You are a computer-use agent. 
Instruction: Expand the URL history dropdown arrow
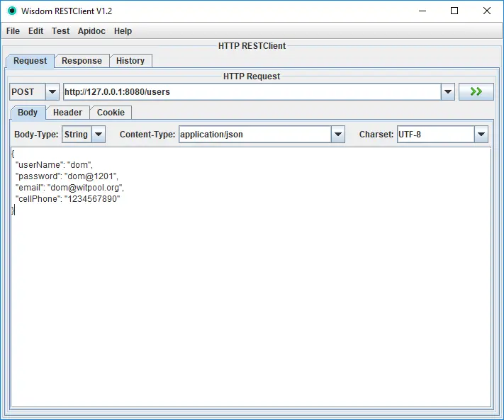448,92
